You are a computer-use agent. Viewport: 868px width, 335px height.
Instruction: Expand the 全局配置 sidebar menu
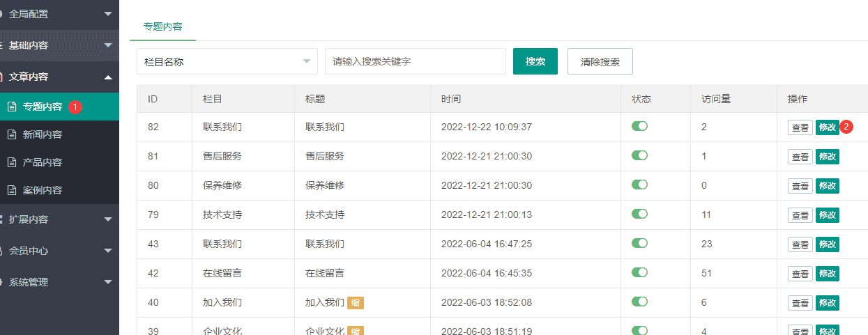pos(59,13)
